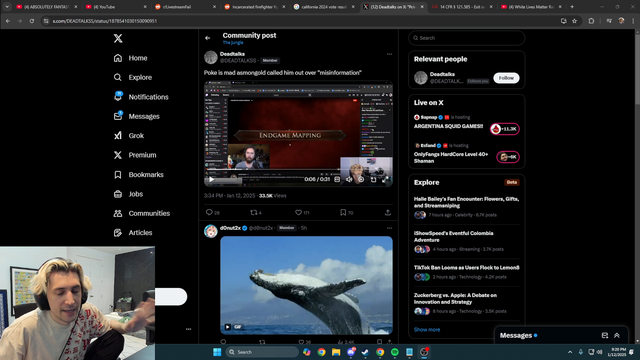Image resolution: width=640 pixels, height=360 pixels.
Task: Compose new message in Messages drawer
Action: 605,336
